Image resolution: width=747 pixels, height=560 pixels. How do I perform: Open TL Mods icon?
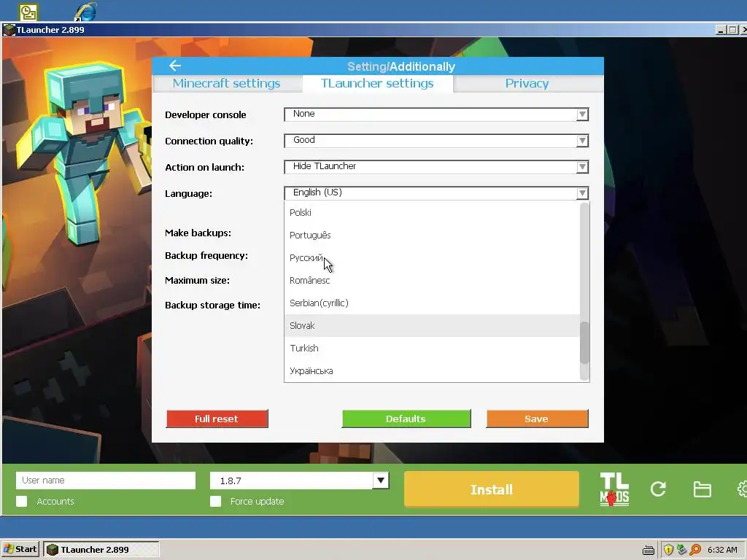614,489
